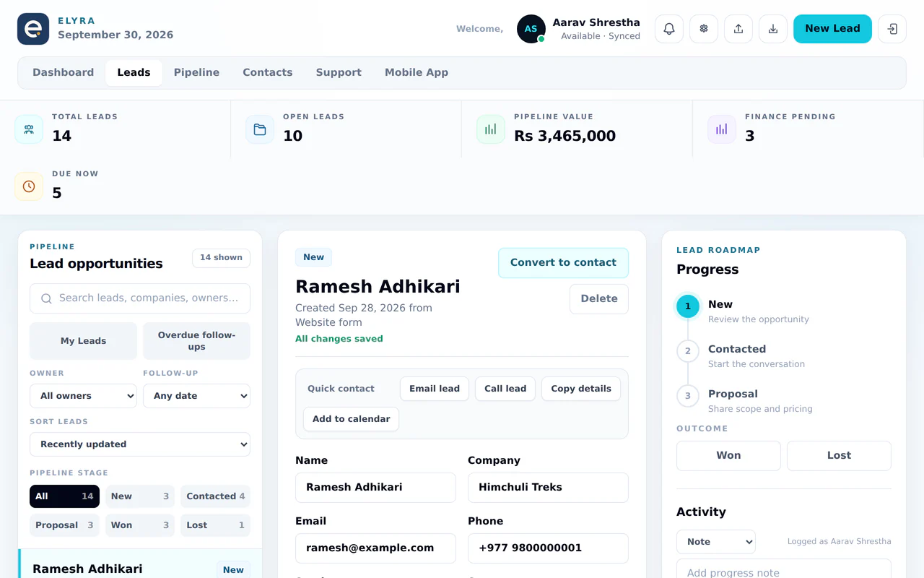The height and width of the screenshot is (578, 924).
Task: Open the Mobile App tab
Action: [417, 73]
